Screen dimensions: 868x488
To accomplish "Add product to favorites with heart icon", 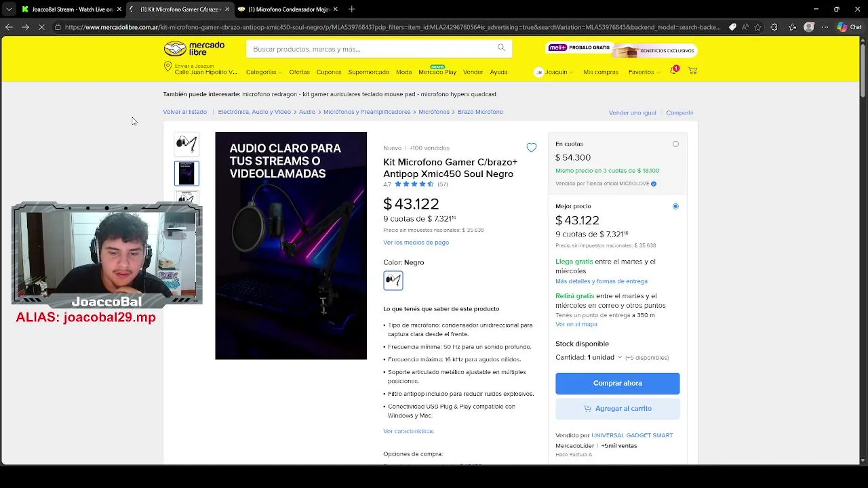I will click(x=532, y=148).
